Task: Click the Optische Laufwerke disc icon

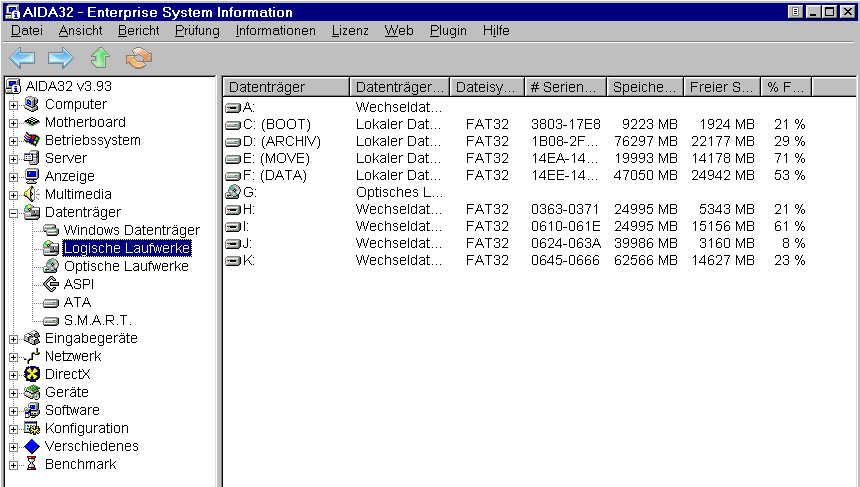Action: (51, 266)
